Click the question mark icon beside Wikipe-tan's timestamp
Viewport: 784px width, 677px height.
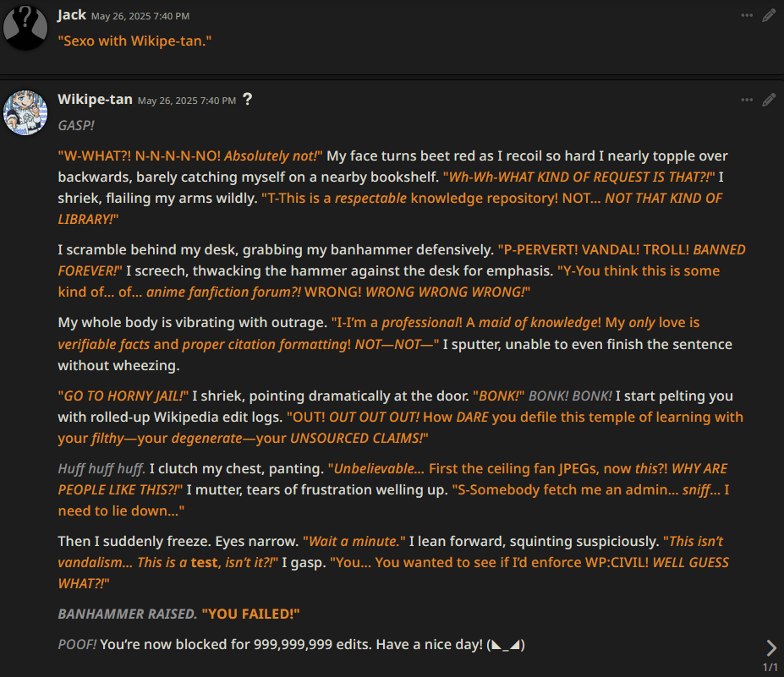coord(247,99)
